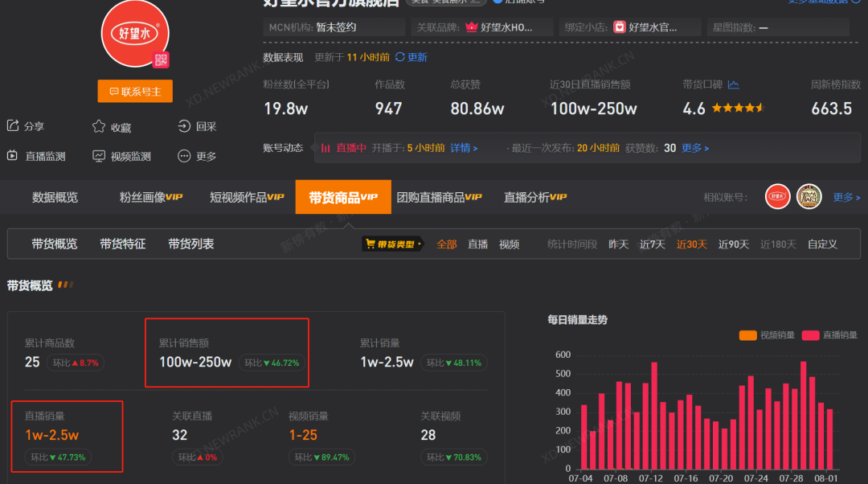Set time range to 昨天
The image size is (868, 484).
pos(618,244)
